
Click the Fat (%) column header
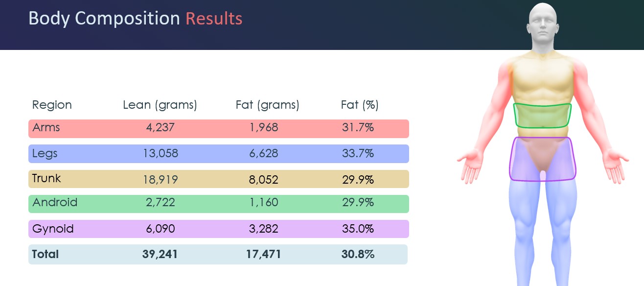coord(359,105)
